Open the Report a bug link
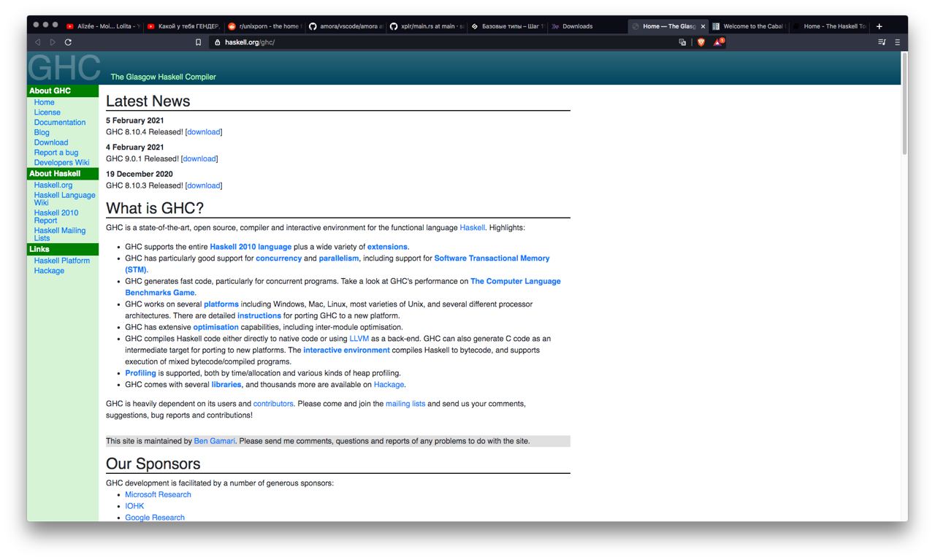 click(x=56, y=153)
